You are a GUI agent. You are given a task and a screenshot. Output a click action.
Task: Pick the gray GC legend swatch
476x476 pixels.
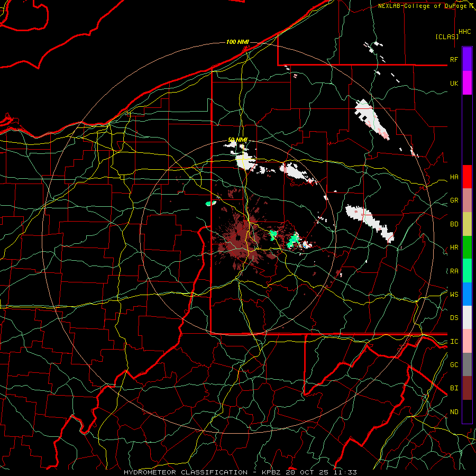click(467, 364)
